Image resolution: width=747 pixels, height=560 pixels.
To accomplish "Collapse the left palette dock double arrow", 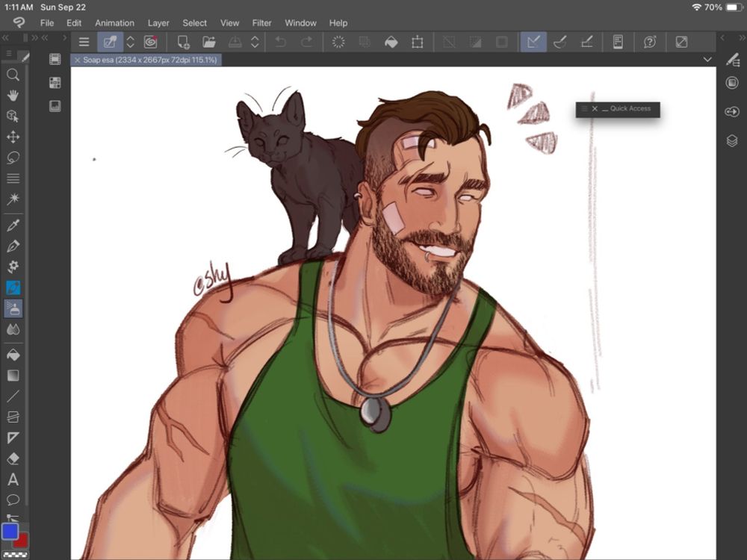I will click(5, 37).
